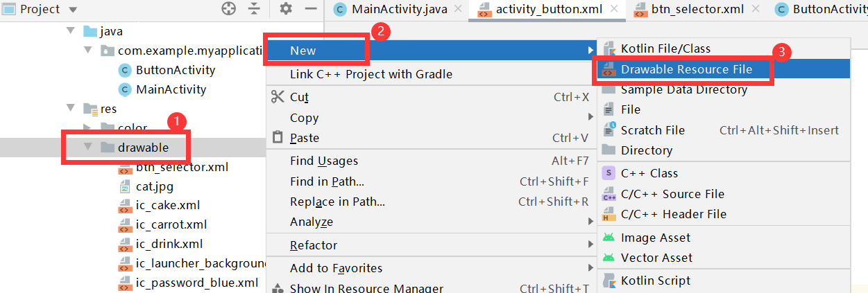The image size is (868, 293).
Task: Click the Vector Asset android icon
Action: (609, 258)
